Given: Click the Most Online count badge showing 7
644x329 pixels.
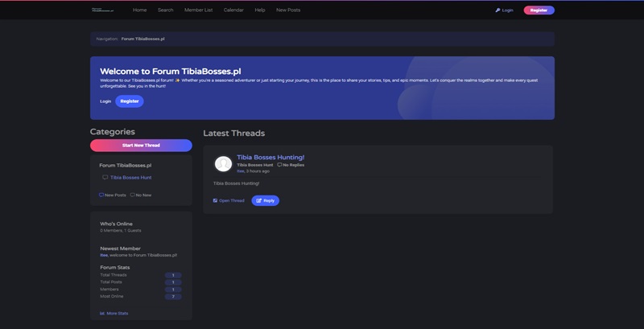Looking at the screenshot, I should tap(173, 297).
